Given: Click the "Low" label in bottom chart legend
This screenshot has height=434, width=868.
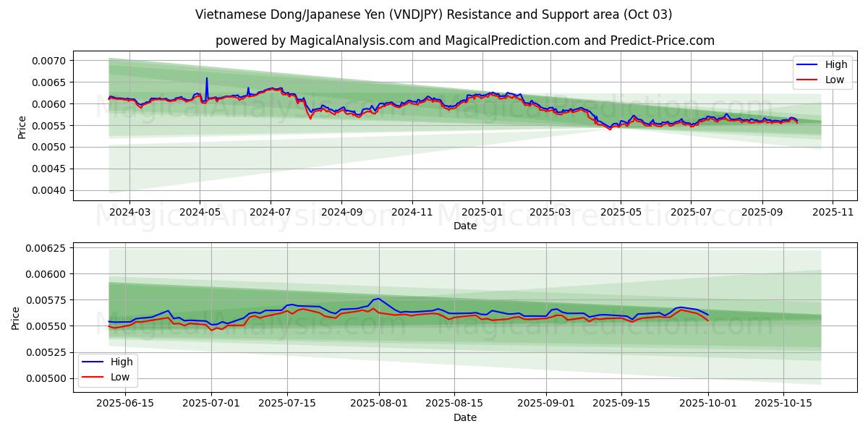Looking at the screenshot, I should (x=121, y=376).
